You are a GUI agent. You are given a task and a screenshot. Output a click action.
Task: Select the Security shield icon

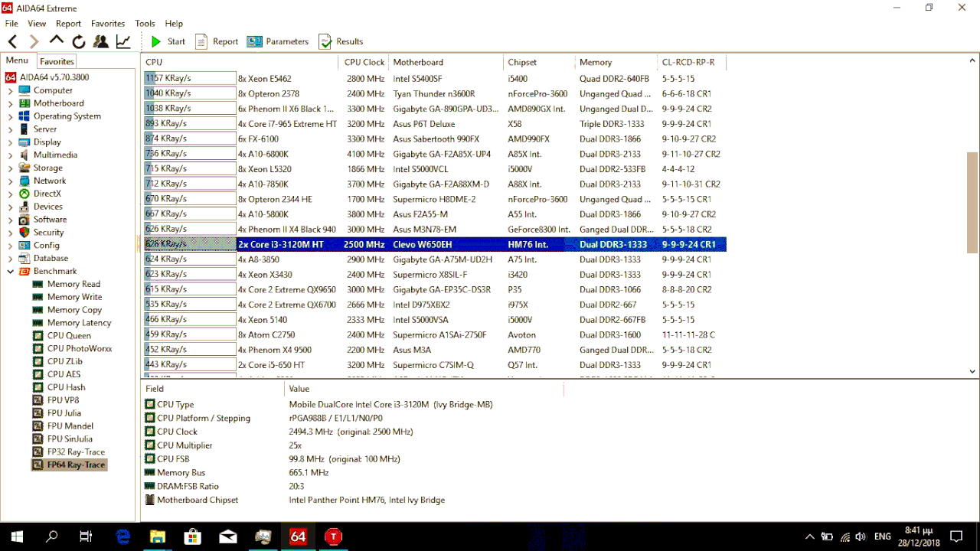24,233
